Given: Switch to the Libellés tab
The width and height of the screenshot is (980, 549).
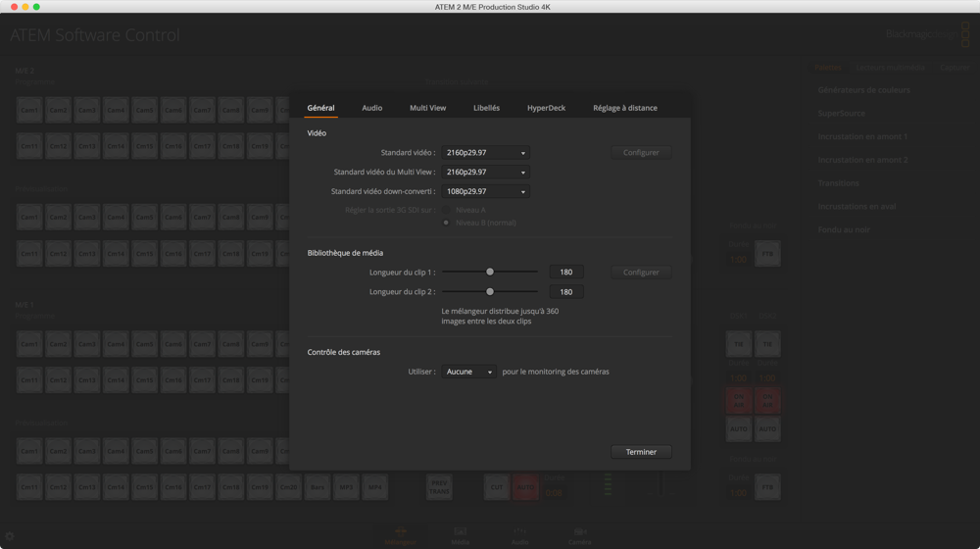Looking at the screenshot, I should point(486,108).
